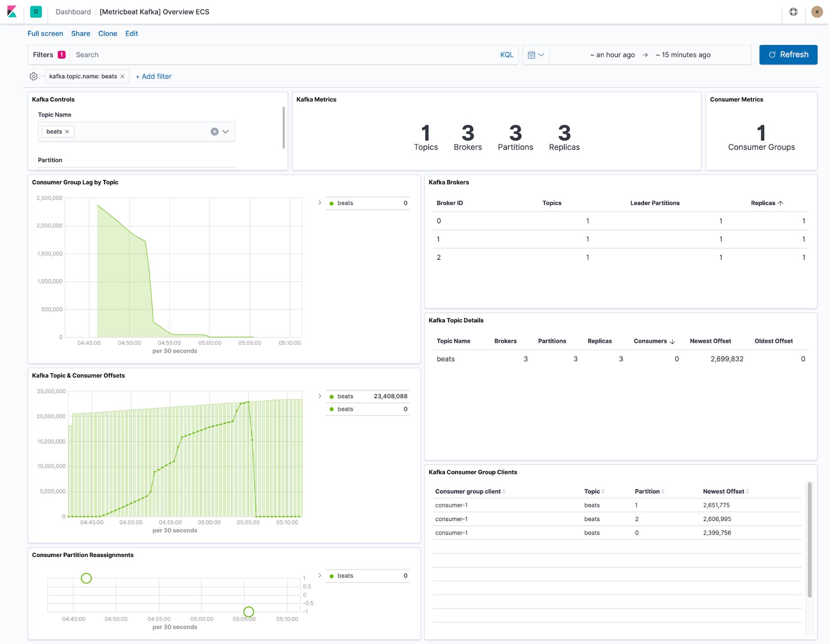
Task: Click the Broker ID column header
Action: point(450,203)
